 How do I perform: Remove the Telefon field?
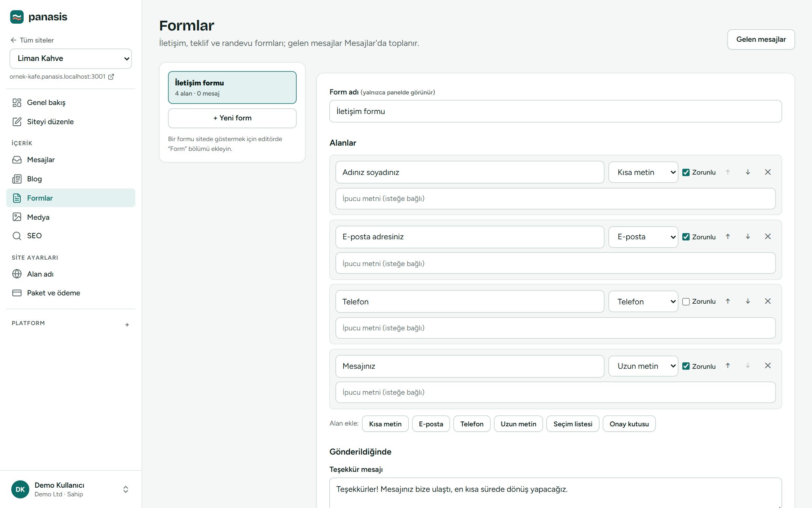(768, 301)
